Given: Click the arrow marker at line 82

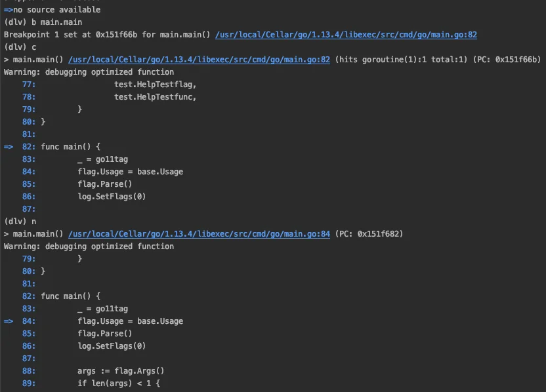Looking at the screenshot, I should [9, 147].
